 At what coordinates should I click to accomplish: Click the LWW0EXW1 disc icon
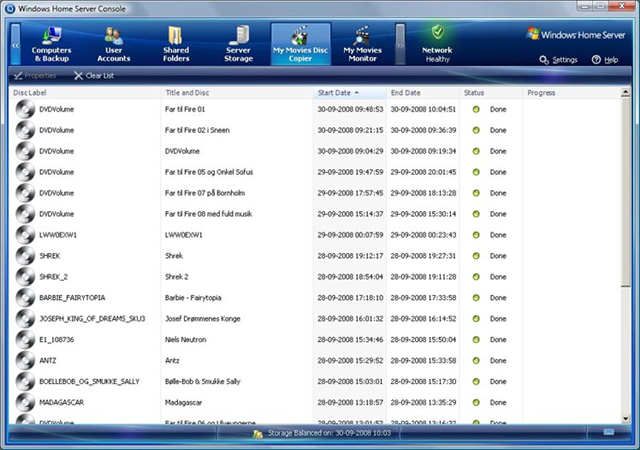coord(25,235)
